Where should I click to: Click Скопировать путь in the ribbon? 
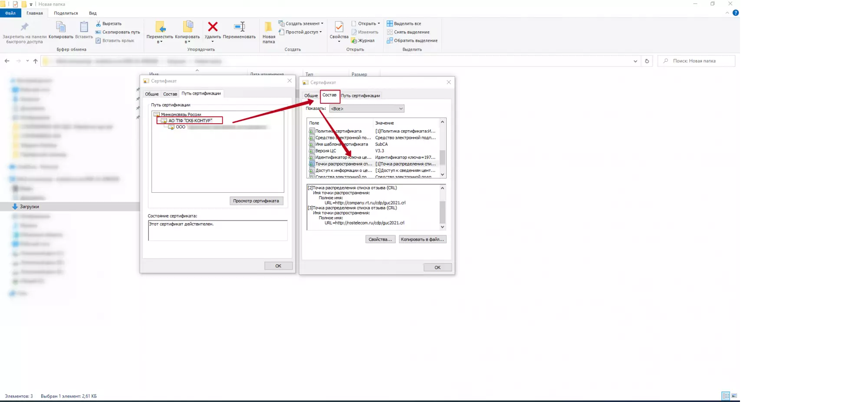pos(118,32)
